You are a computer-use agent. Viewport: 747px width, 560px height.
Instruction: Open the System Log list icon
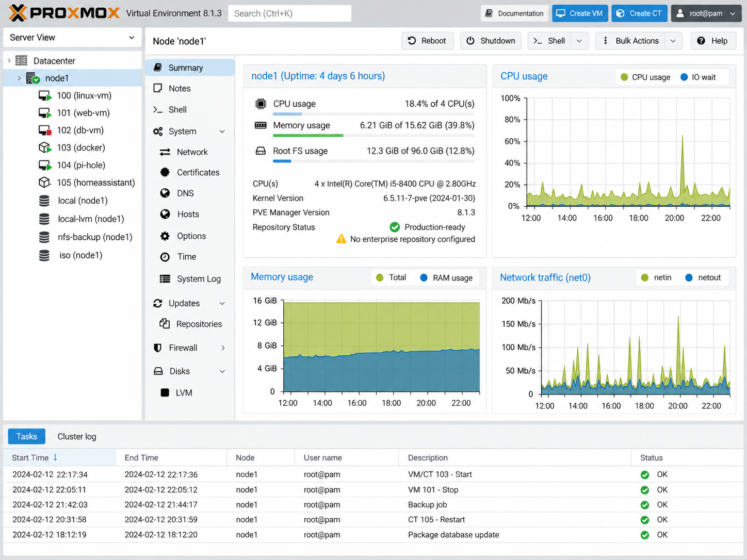165,279
